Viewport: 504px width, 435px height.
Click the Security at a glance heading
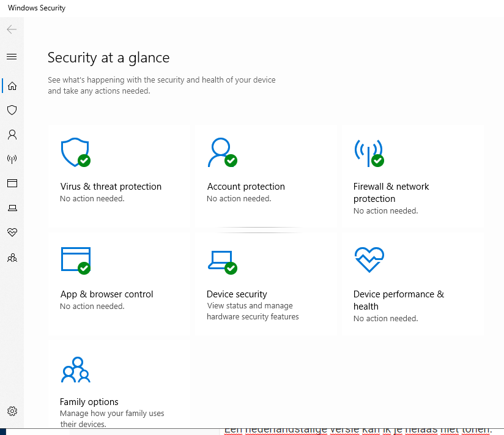click(108, 58)
